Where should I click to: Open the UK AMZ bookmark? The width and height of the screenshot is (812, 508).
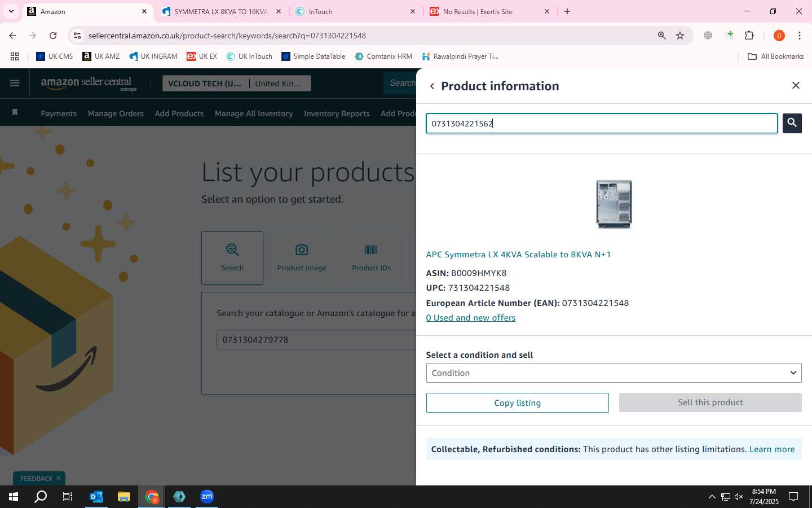(101, 56)
